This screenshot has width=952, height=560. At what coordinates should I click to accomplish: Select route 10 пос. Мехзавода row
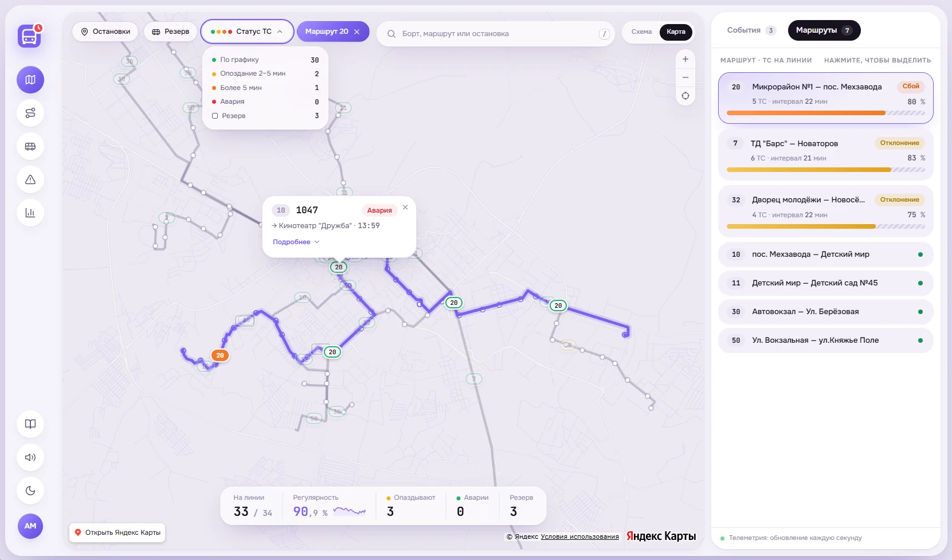(x=825, y=254)
